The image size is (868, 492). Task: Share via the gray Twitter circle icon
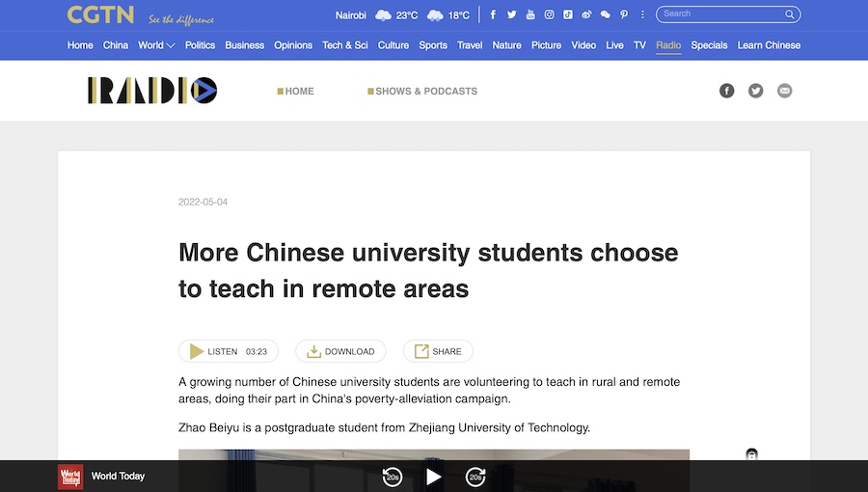(x=756, y=91)
